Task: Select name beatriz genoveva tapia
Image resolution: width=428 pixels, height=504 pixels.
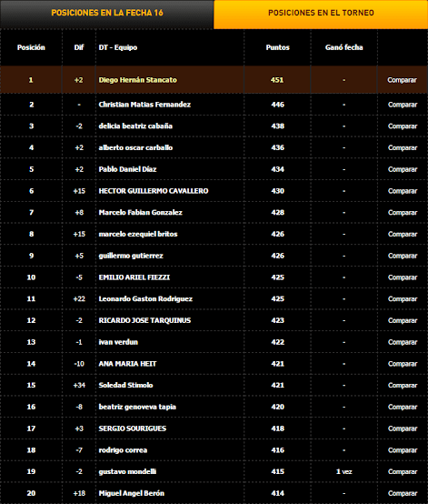Action: 137,407
